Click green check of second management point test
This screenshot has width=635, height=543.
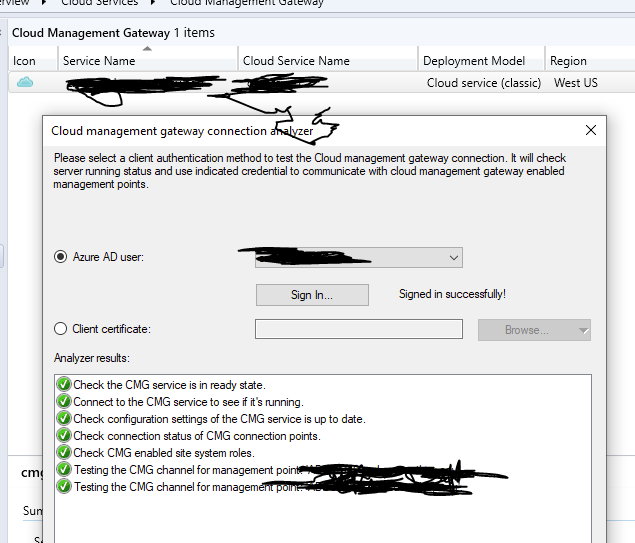(64, 486)
